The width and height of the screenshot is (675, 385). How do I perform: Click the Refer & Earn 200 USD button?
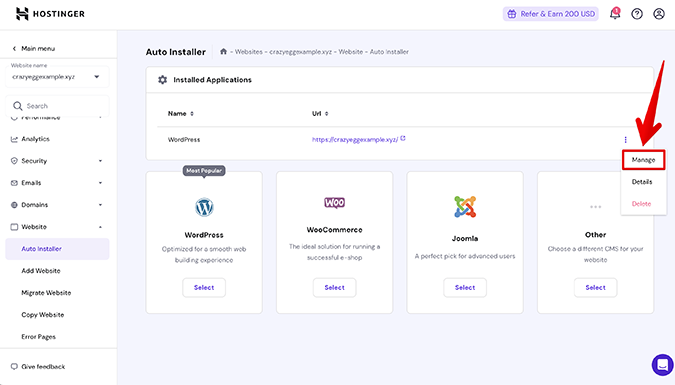pyautogui.click(x=551, y=14)
